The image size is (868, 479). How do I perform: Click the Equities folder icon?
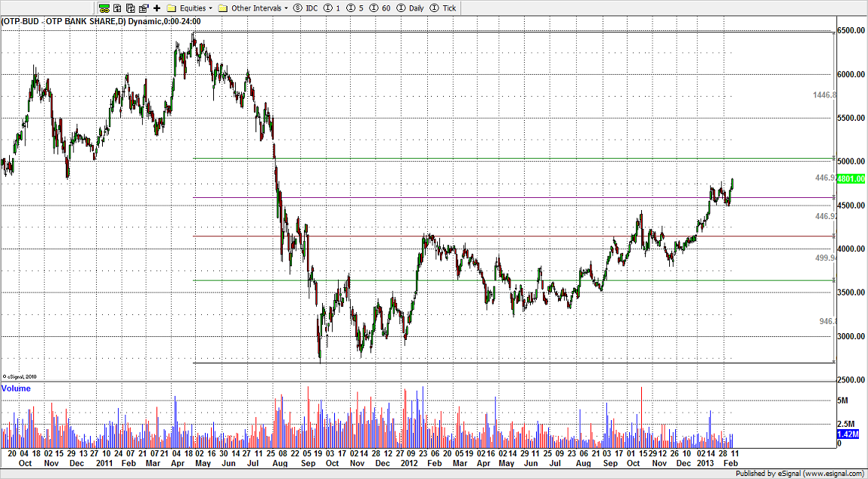point(172,8)
